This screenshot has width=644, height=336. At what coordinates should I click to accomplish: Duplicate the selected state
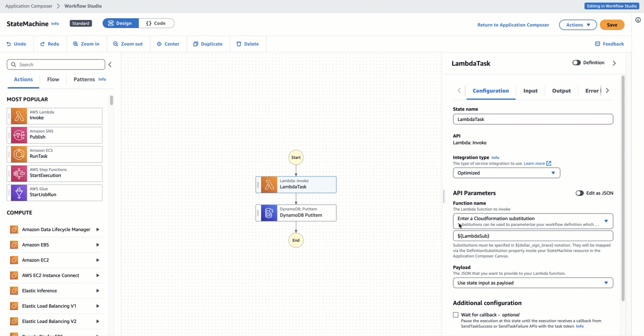208,44
